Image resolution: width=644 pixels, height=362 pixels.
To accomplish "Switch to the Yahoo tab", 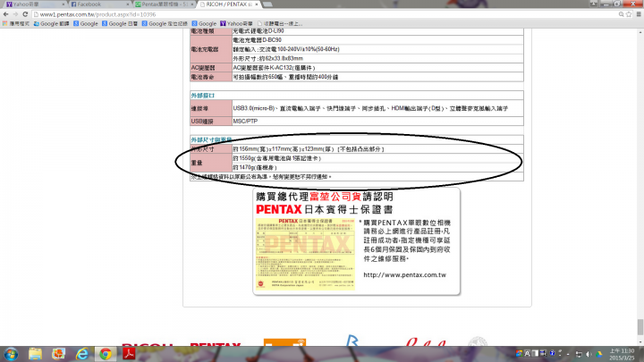I will 33,4.
